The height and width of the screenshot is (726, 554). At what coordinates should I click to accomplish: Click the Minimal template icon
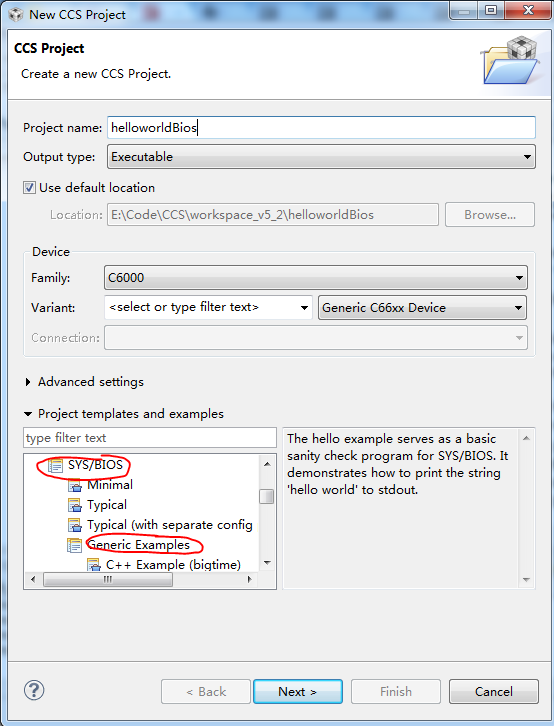pos(75,485)
